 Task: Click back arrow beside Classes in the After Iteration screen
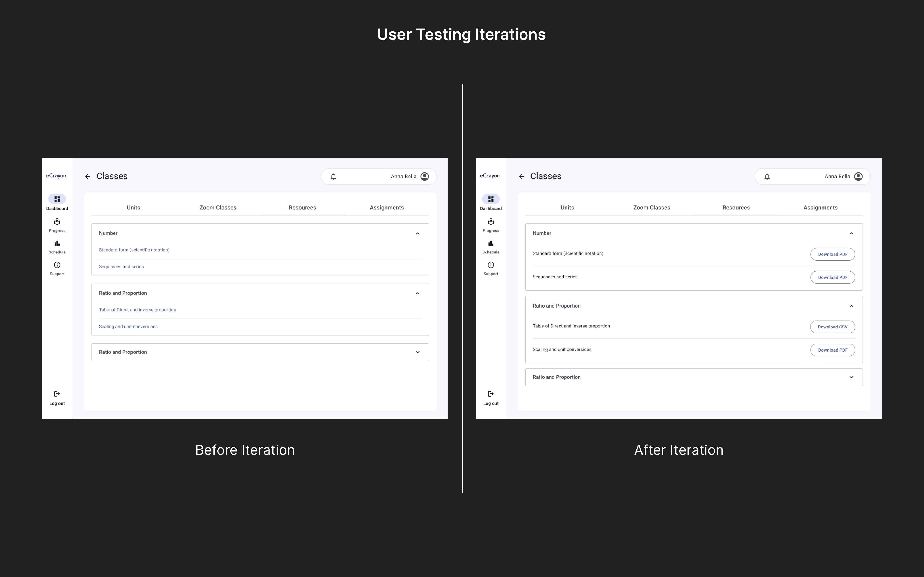click(x=521, y=176)
